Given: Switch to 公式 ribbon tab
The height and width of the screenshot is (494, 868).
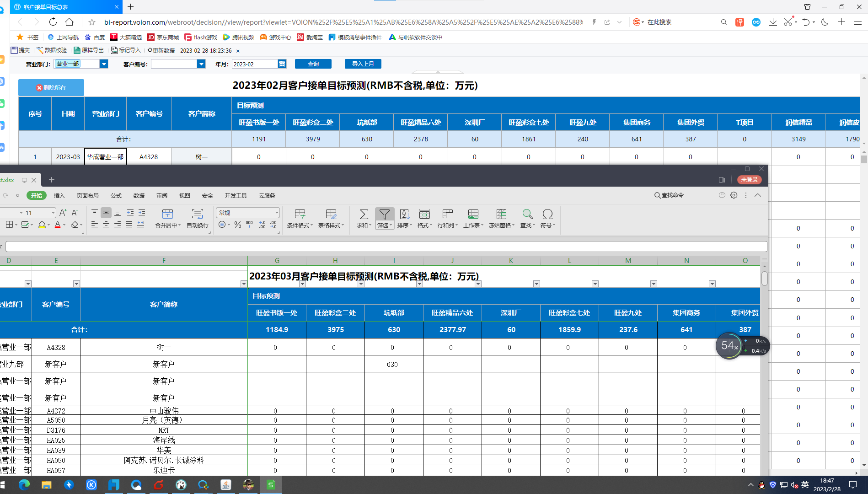Looking at the screenshot, I should pyautogui.click(x=116, y=195).
